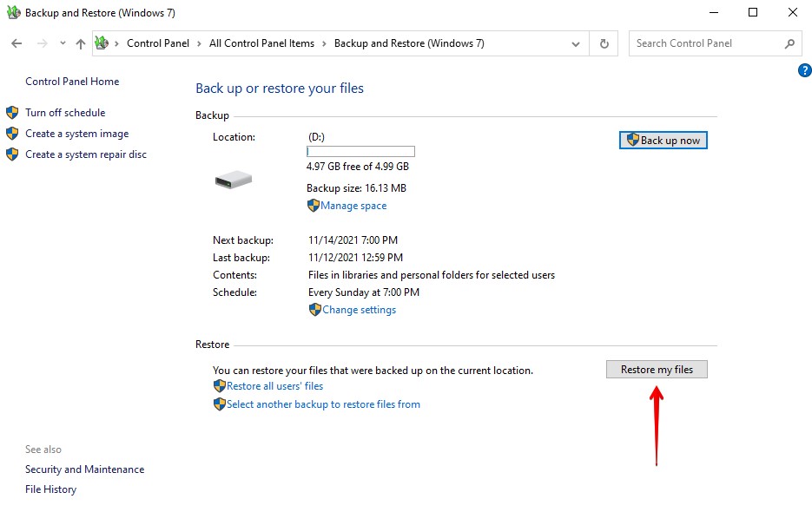This screenshot has width=812, height=512.
Task: Click the help question mark icon
Action: point(804,72)
